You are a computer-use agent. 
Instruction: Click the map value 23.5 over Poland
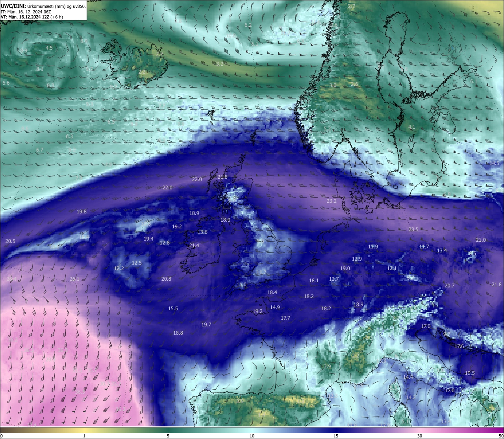pyautogui.click(x=413, y=229)
